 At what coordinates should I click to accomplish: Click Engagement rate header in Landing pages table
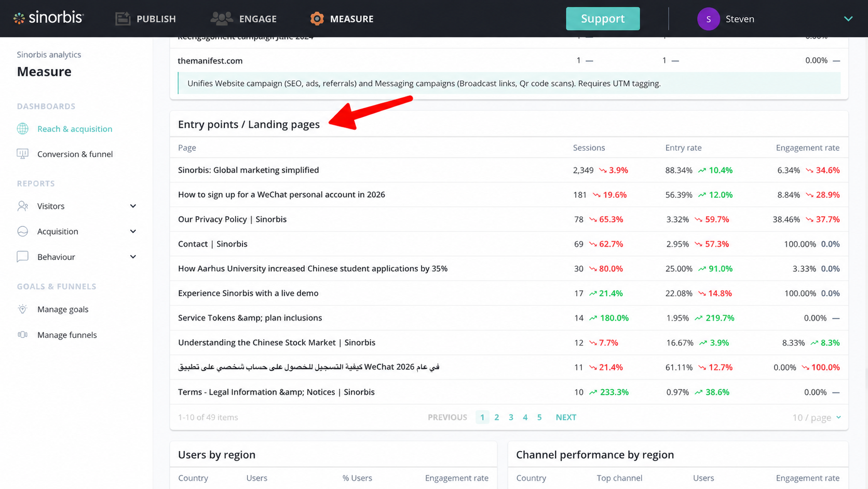pyautogui.click(x=807, y=148)
